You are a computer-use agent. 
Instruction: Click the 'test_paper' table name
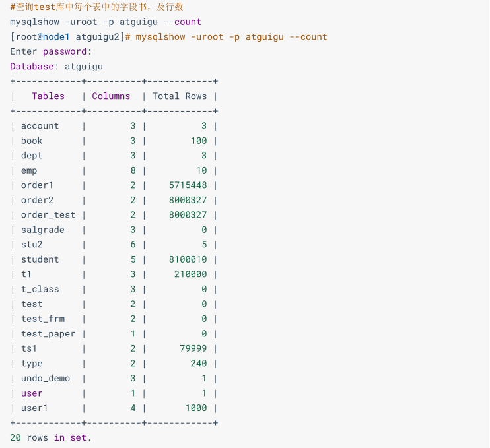(x=48, y=334)
